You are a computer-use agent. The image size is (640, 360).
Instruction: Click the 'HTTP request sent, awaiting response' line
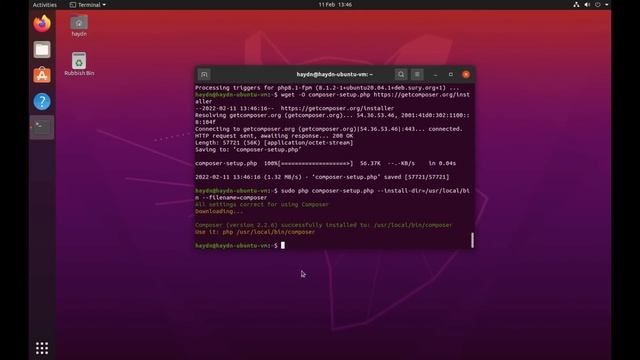click(x=274, y=136)
